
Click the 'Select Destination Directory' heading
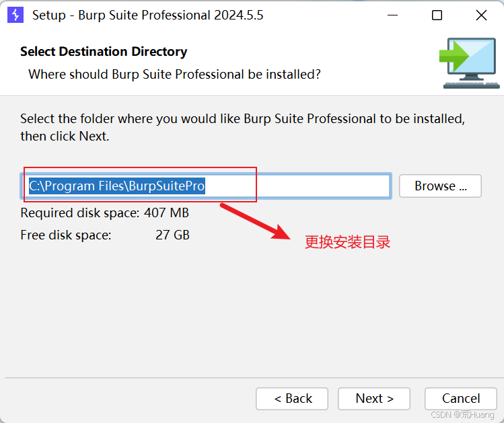click(x=104, y=52)
